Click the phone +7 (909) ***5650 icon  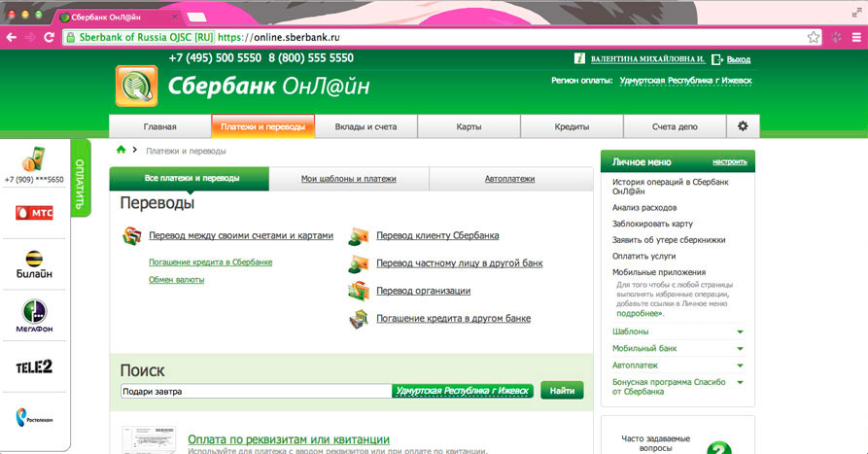[34, 158]
